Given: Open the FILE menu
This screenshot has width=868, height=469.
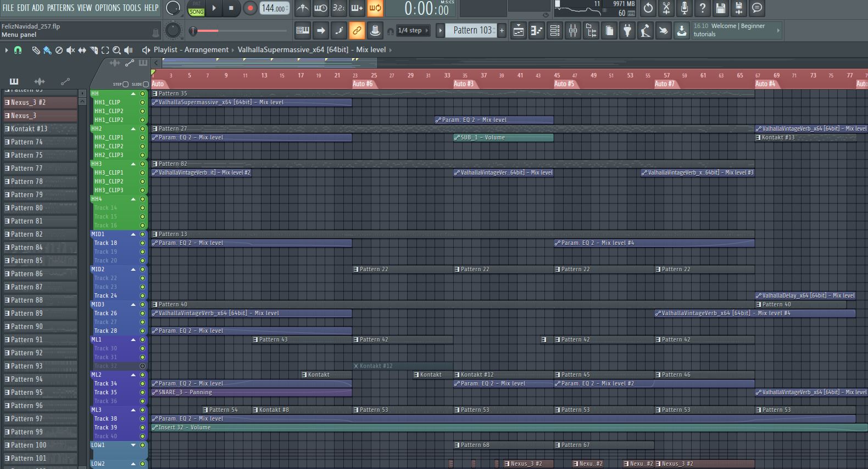Looking at the screenshot, I should (8, 8).
